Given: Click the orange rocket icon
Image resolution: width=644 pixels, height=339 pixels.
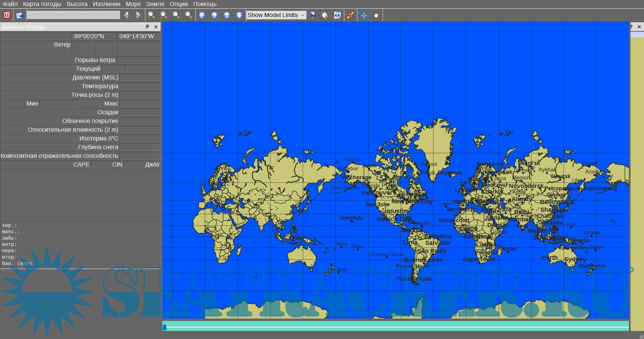Looking at the screenshot, I should pos(351,15).
